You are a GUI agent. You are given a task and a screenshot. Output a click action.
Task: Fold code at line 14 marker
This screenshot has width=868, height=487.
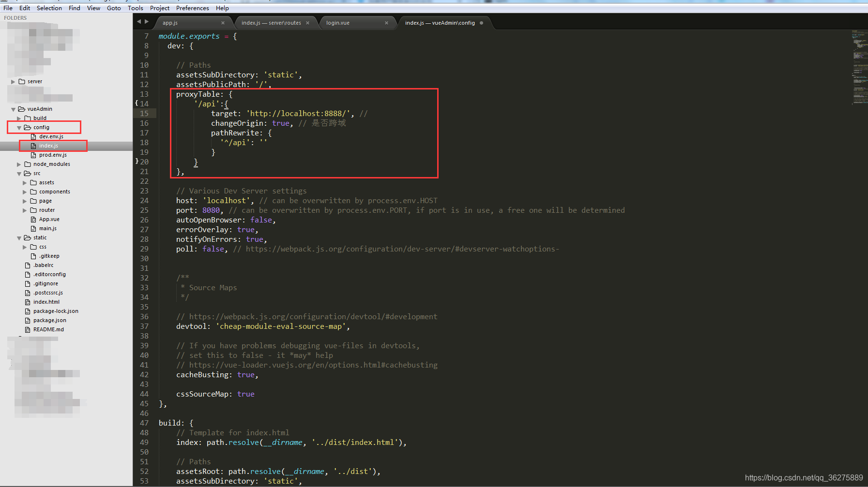(137, 103)
